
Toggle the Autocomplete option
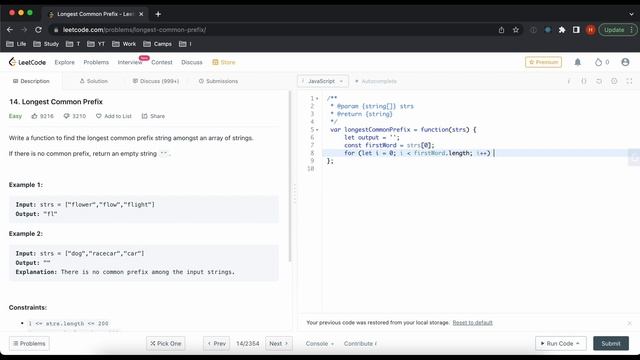click(376, 81)
